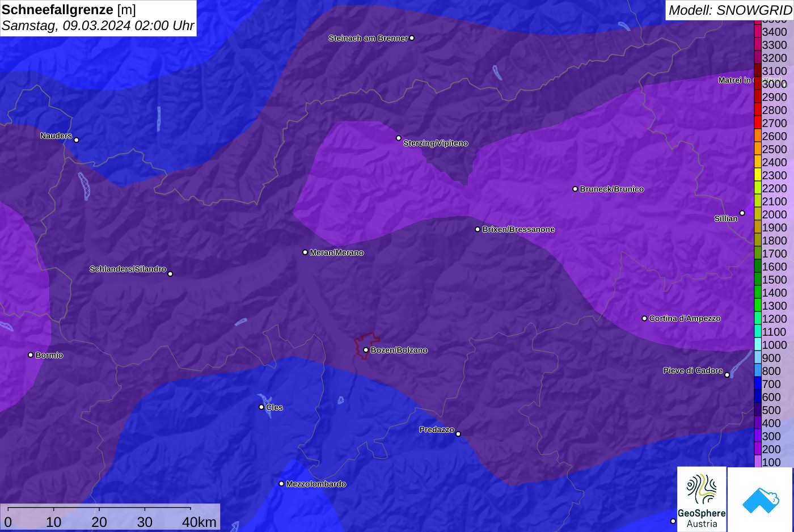Select the legend value "100"
This screenshot has height=532, width=794.
coord(771,462)
